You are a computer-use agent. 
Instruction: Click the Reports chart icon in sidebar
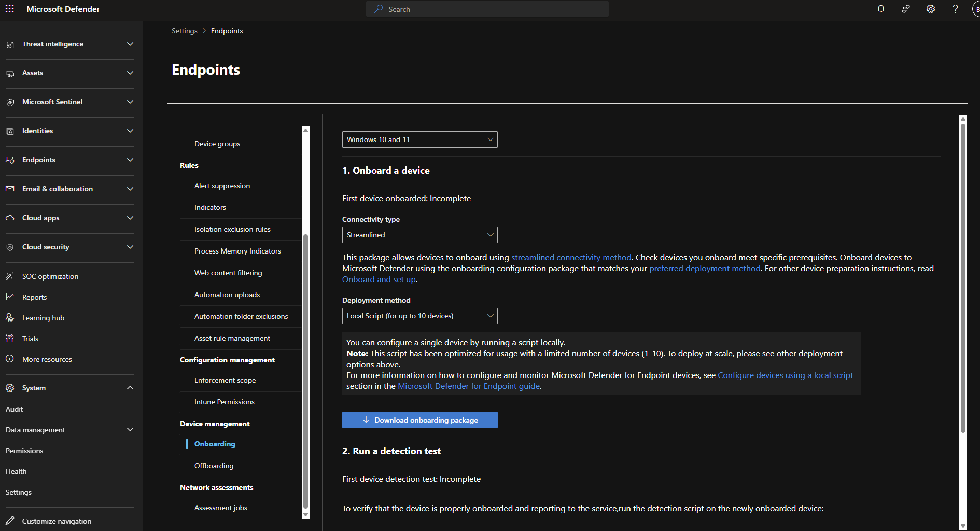coord(10,297)
